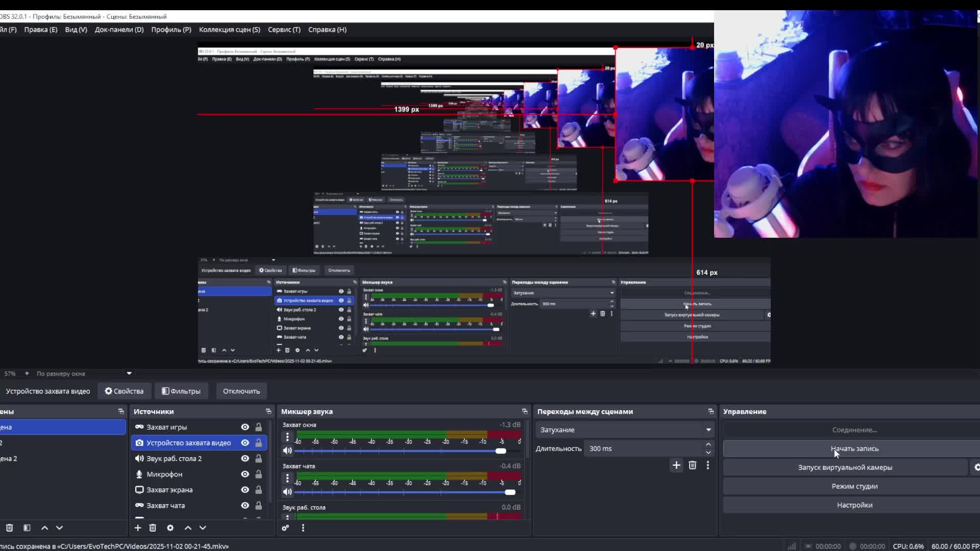Hide the Захват игры source

pos(245,427)
